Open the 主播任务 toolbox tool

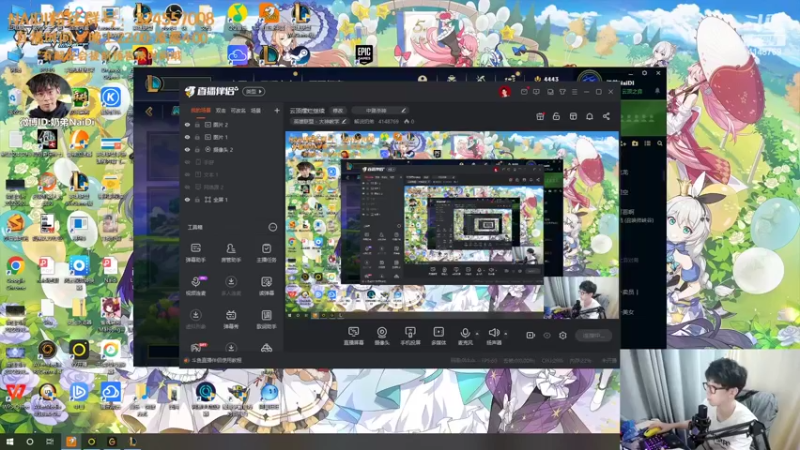tap(266, 253)
